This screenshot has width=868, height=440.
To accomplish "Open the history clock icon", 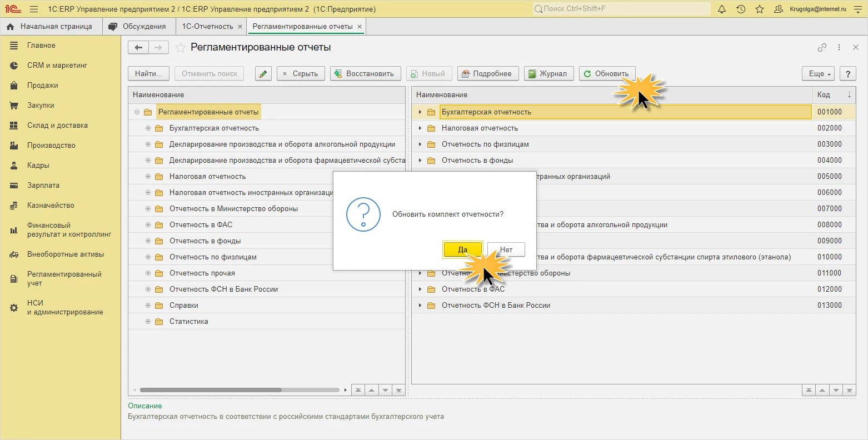I will point(741,9).
